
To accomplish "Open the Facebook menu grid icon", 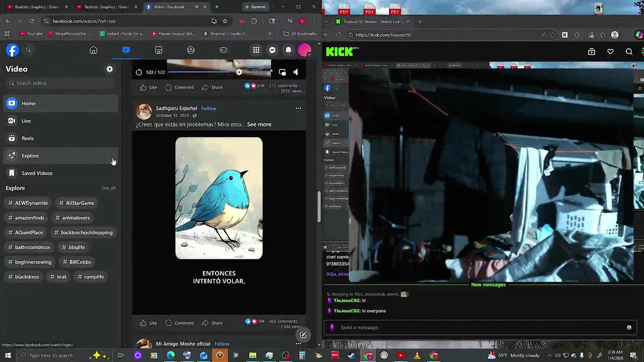I will tap(256, 50).
